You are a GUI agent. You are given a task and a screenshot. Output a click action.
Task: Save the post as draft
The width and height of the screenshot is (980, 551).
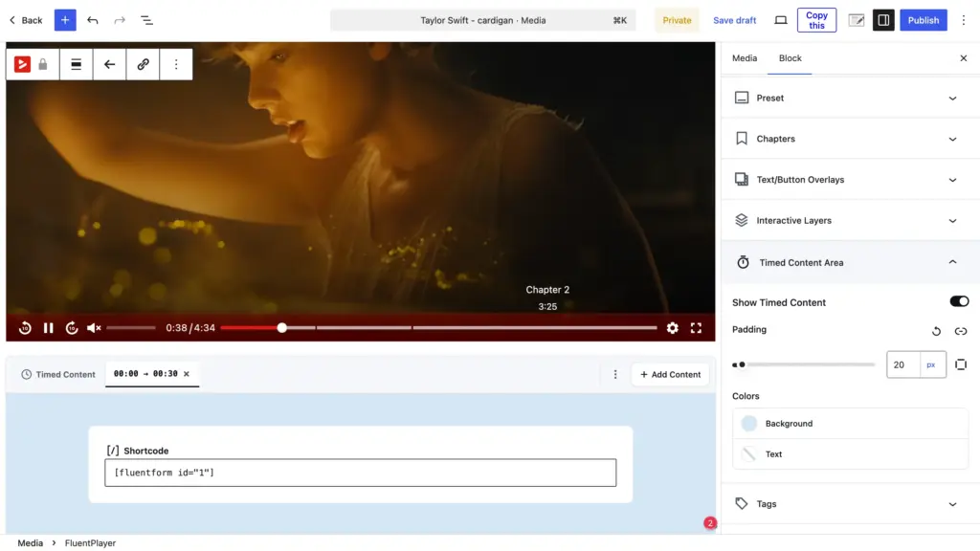[x=734, y=20]
